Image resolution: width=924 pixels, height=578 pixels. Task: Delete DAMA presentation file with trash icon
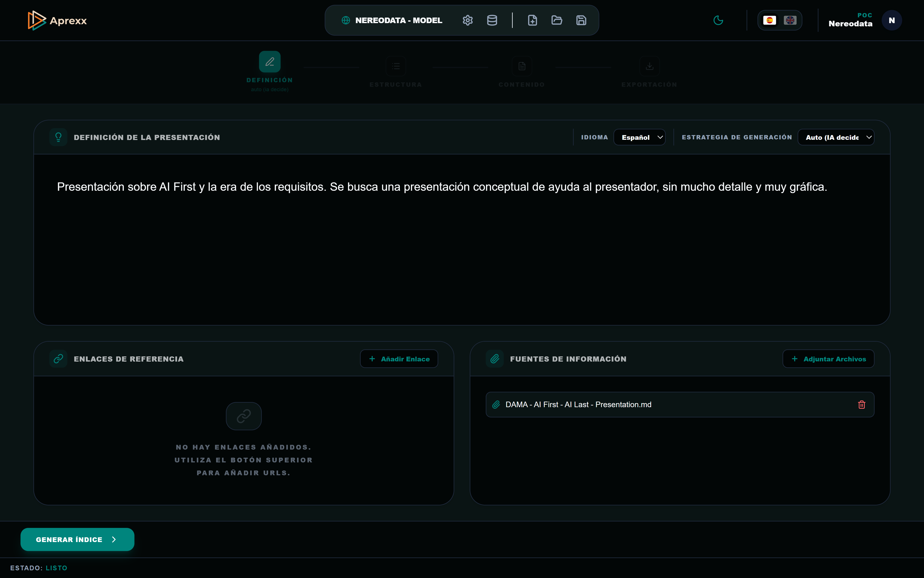click(x=862, y=404)
